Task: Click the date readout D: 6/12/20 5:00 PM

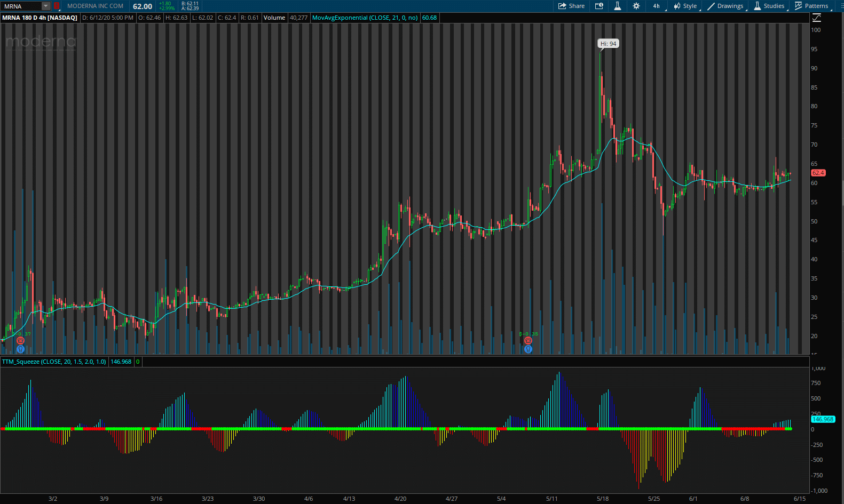Action: (x=108, y=18)
